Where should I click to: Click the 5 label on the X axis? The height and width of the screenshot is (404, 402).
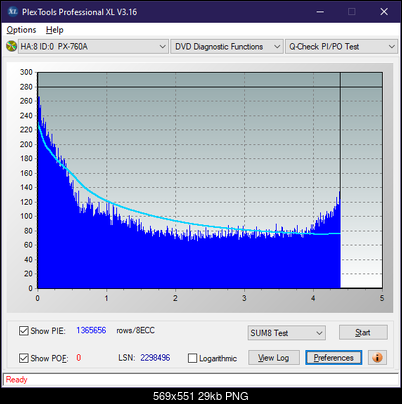(382, 298)
